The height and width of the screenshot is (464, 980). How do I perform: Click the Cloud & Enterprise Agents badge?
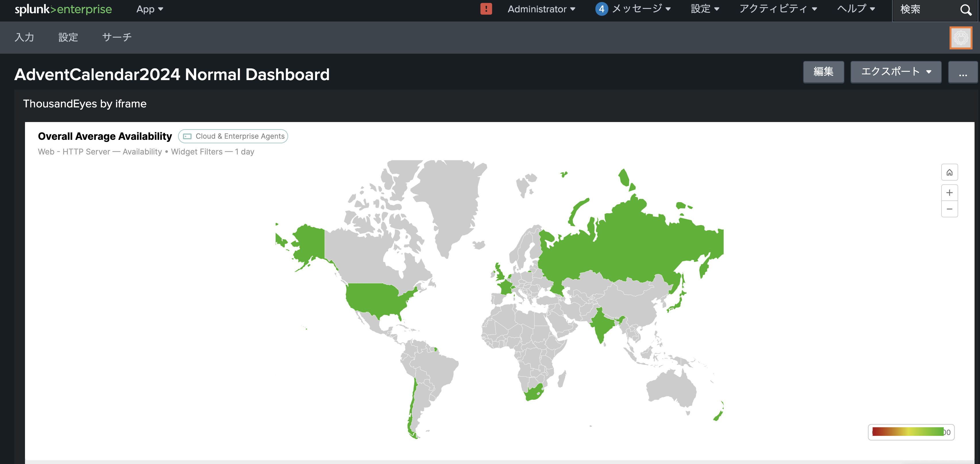233,136
